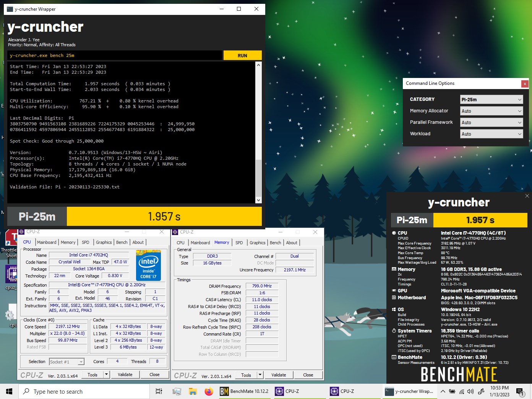
Task: Select the gear-shaped desktop icon below cpuz
Action: point(10,315)
